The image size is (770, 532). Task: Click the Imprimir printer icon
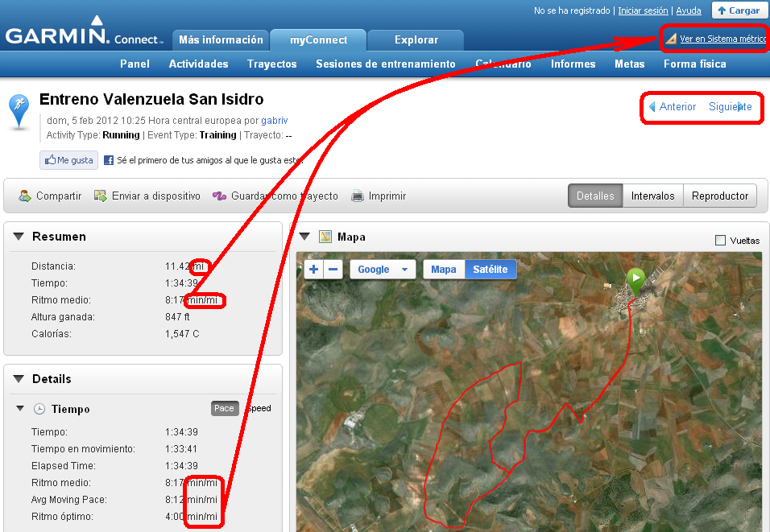pyautogui.click(x=357, y=196)
